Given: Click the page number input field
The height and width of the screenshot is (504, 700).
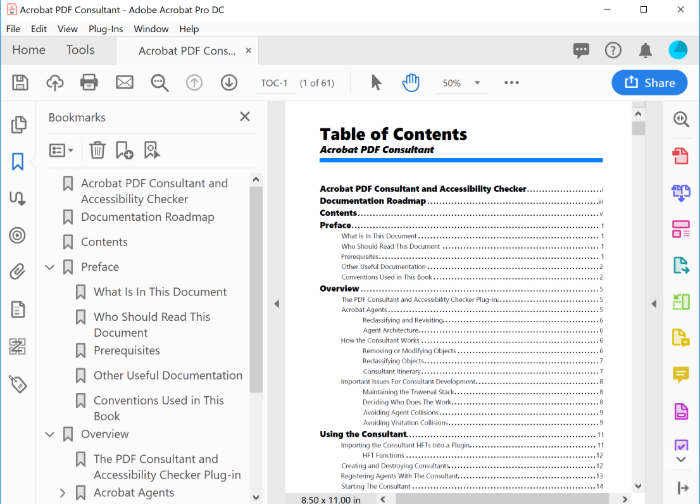Looking at the screenshot, I should (x=274, y=83).
